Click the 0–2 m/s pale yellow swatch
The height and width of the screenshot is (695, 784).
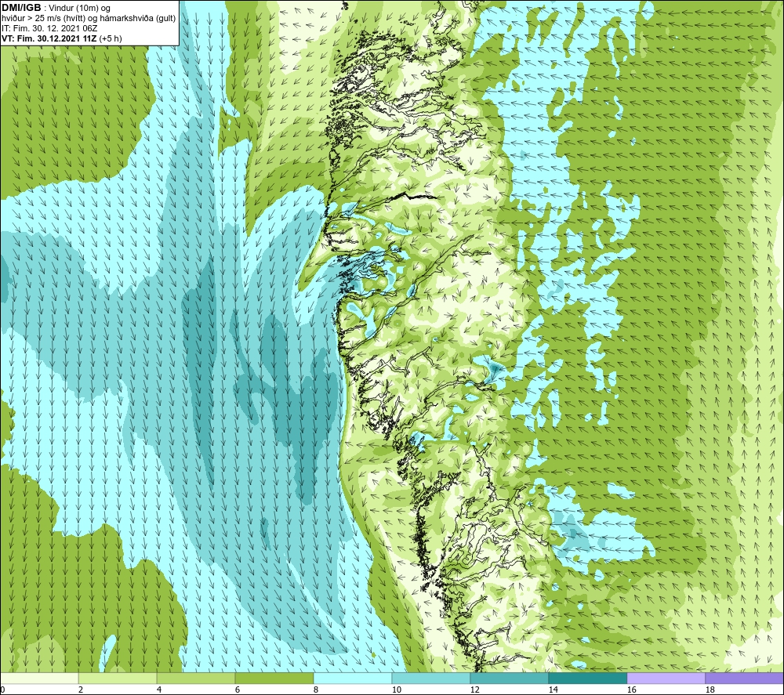(39, 678)
